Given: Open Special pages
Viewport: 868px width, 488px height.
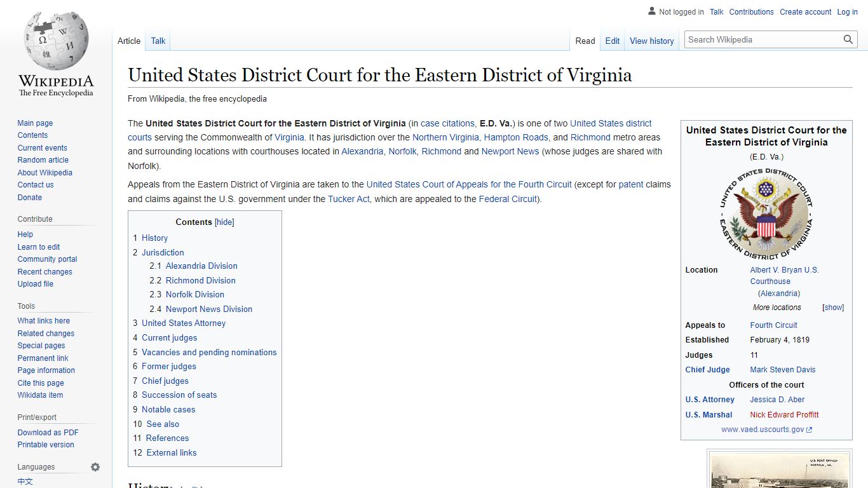Looking at the screenshot, I should click(41, 346).
